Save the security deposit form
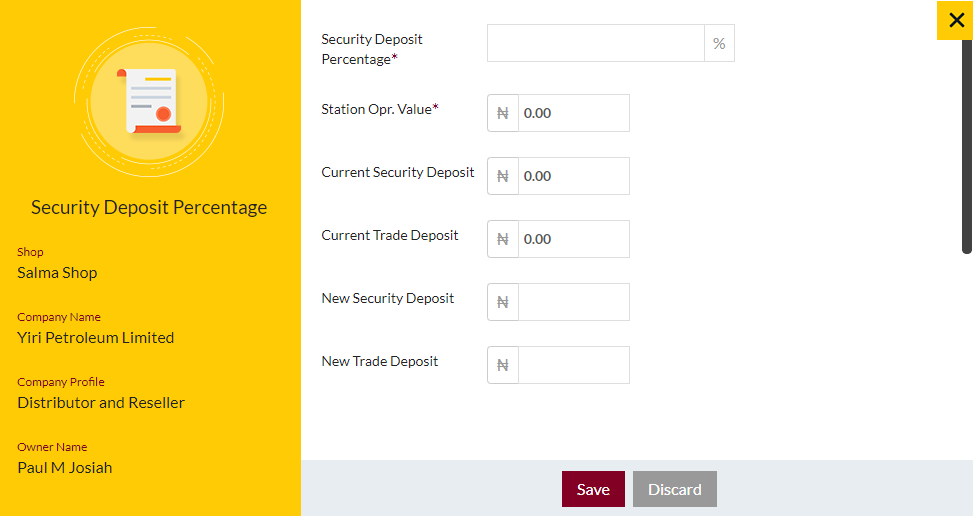Viewport: 973px width, 516px height. [x=593, y=489]
